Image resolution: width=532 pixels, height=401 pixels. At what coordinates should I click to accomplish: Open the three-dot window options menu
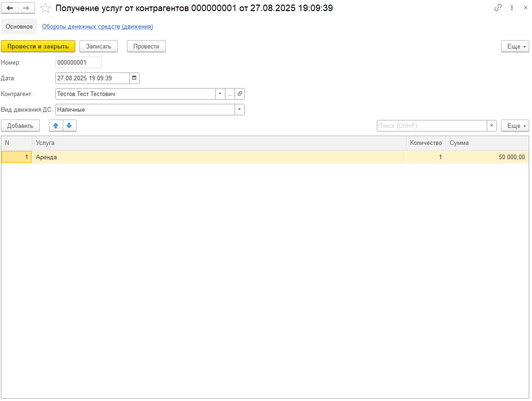(x=512, y=8)
